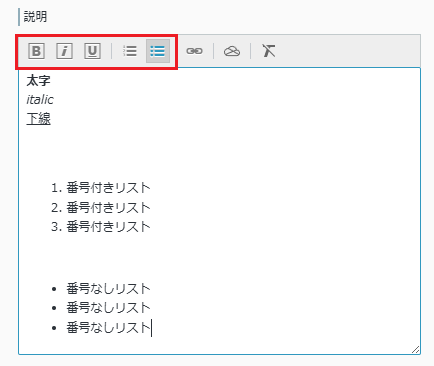Screen dimensions: 434x366
Task: Click the editor's resize grip corner
Action: click(x=415, y=350)
